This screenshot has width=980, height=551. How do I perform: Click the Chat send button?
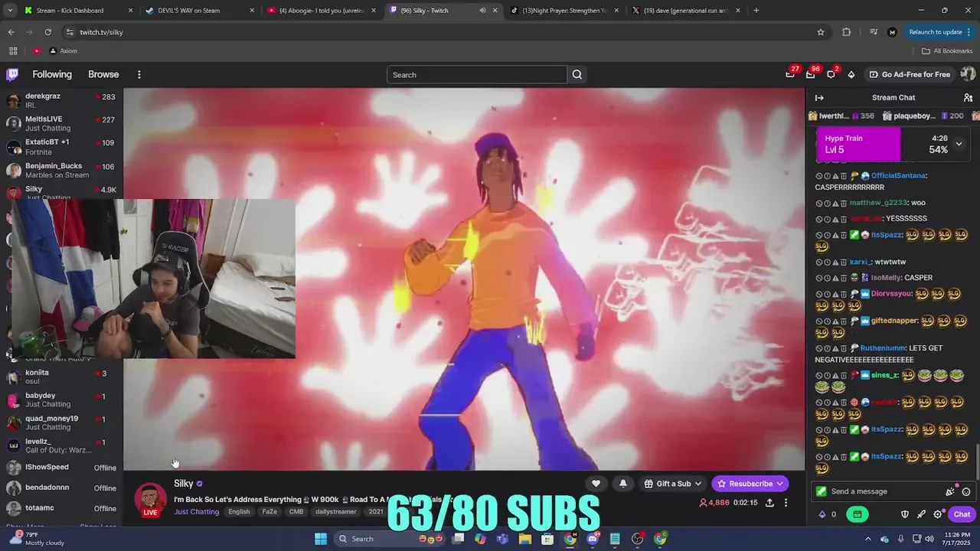tap(962, 514)
